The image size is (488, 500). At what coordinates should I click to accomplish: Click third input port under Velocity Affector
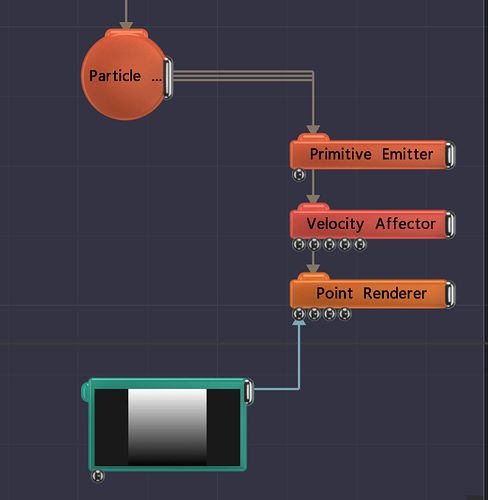coord(329,244)
